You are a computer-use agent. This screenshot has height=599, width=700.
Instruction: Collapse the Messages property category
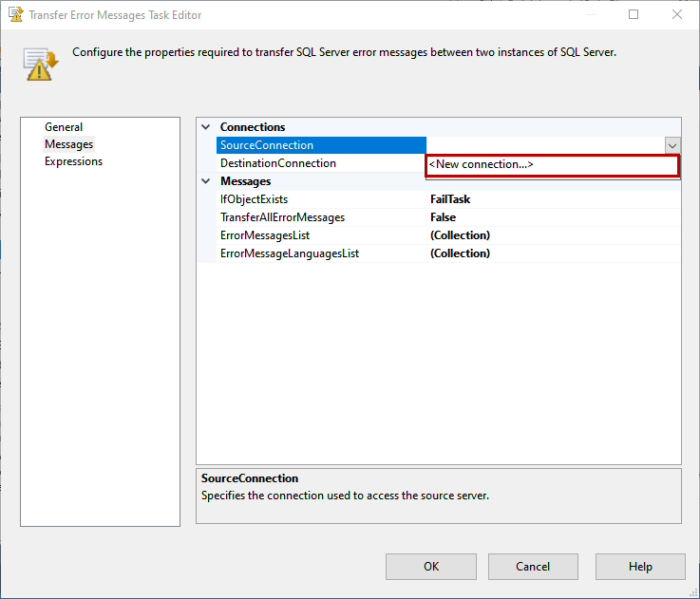coord(206,181)
